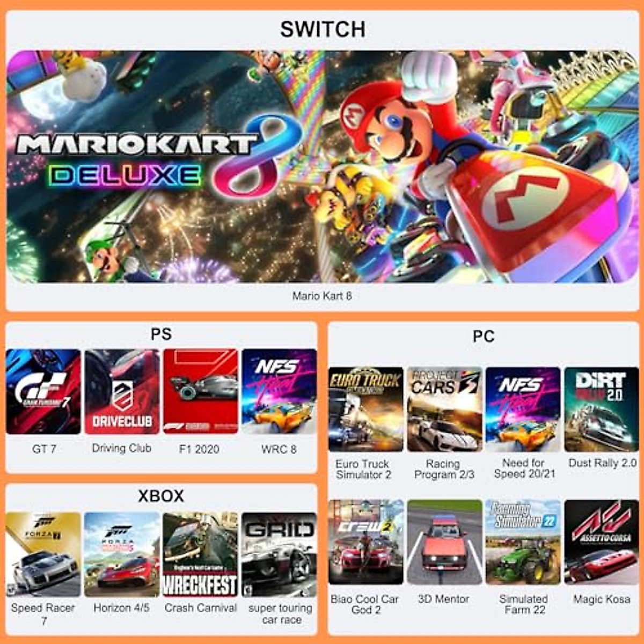Screen dimensions: 644x644
Task: Click the 3D Mentor game thumbnail
Action: point(444,542)
